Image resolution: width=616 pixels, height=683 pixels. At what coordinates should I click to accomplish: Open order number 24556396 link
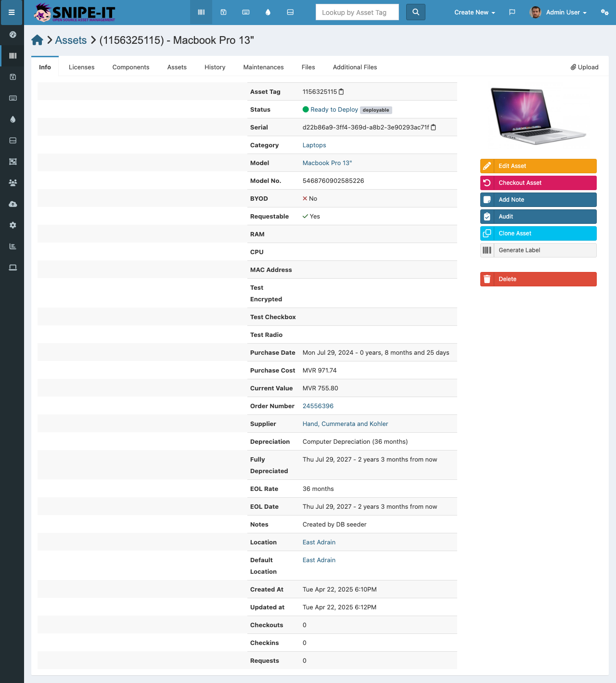[318, 406]
